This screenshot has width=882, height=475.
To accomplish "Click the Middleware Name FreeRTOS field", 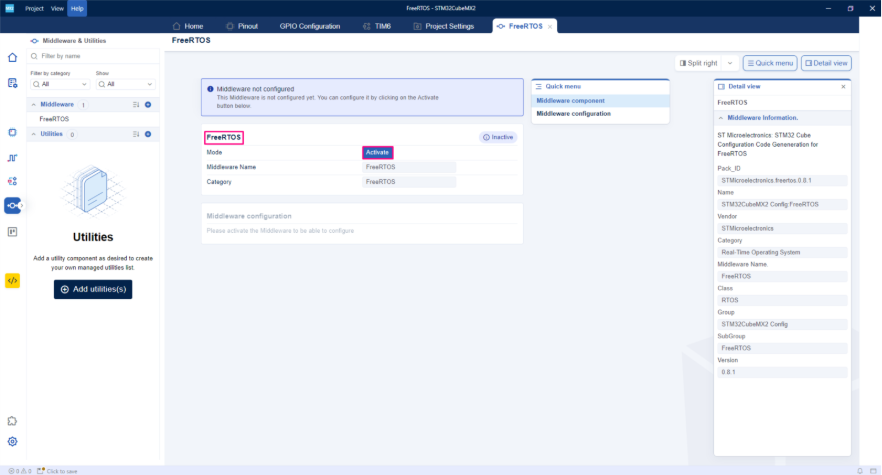I will (x=409, y=167).
